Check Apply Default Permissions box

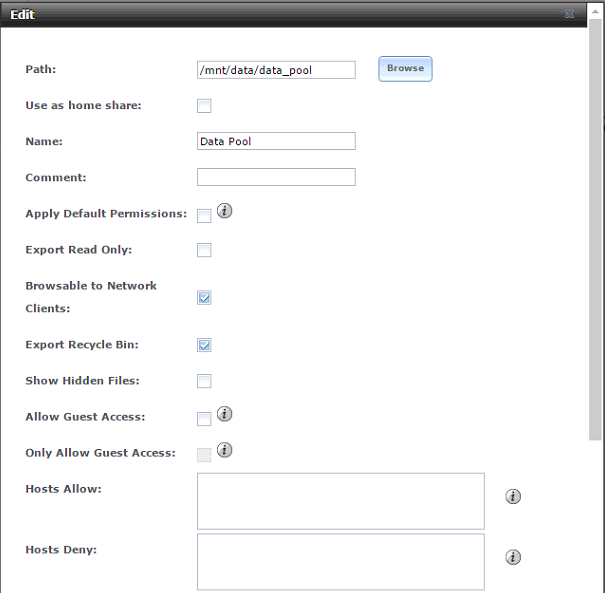tap(204, 216)
